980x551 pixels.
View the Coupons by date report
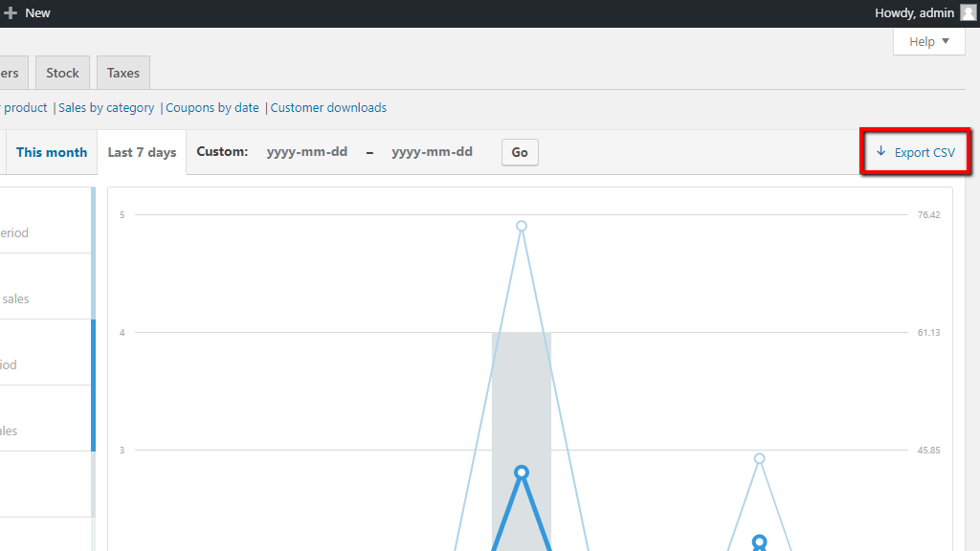point(212,107)
